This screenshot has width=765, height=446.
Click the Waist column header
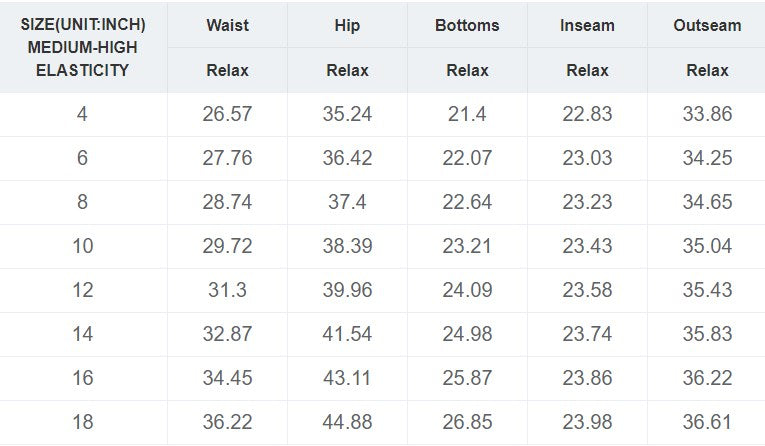pyautogui.click(x=227, y=25)
